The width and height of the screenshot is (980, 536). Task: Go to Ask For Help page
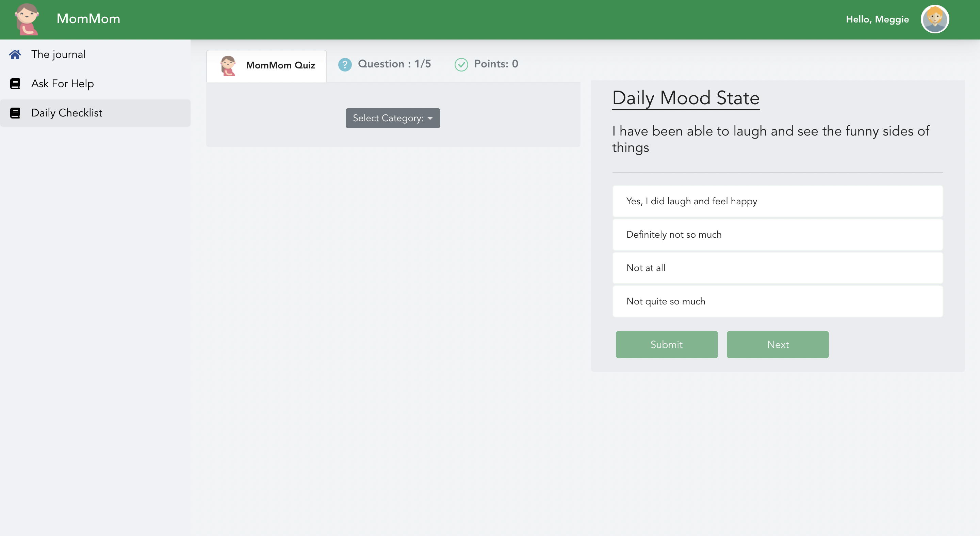[x=62, y=84]
